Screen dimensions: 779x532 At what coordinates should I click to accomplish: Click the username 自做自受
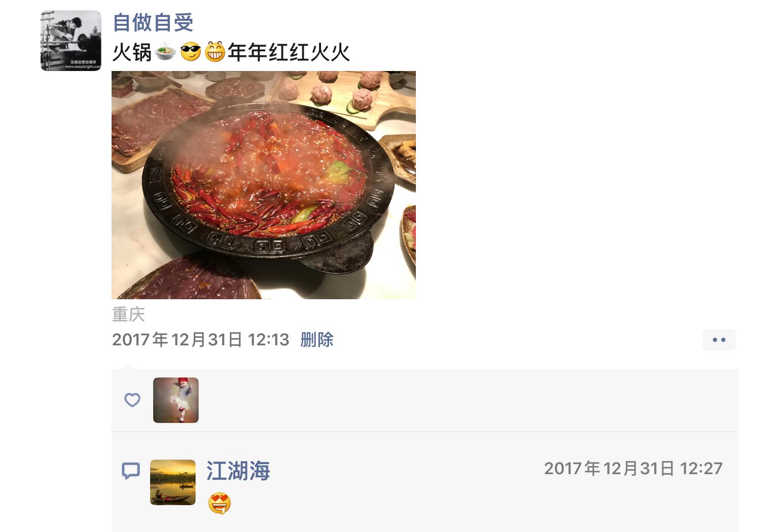pyautogui.click(x=153, y=22)
